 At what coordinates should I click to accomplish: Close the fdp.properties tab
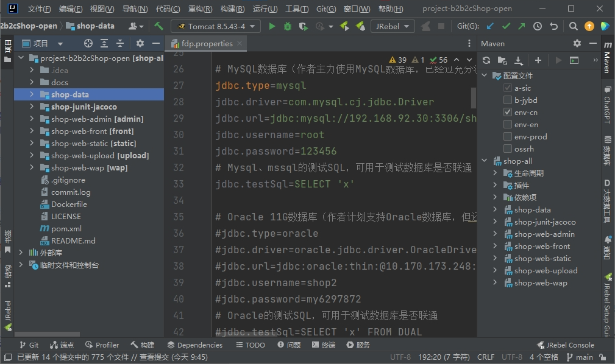tap(240, 43)
